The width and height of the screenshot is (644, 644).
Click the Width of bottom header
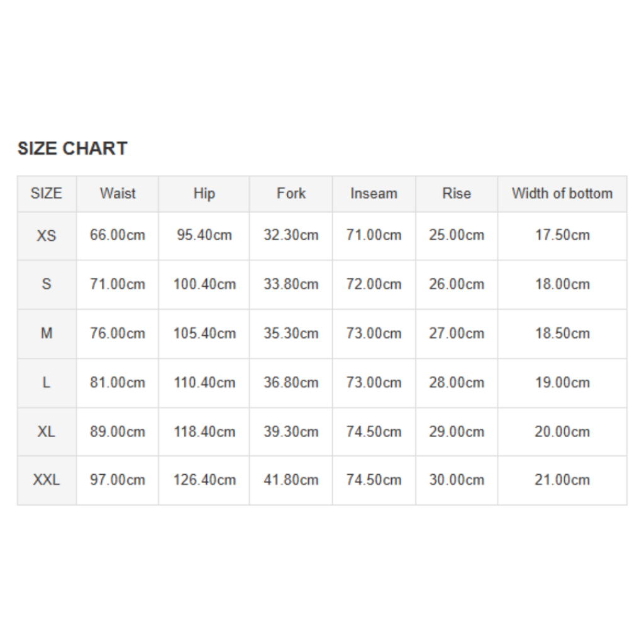[x=562, y=194]
